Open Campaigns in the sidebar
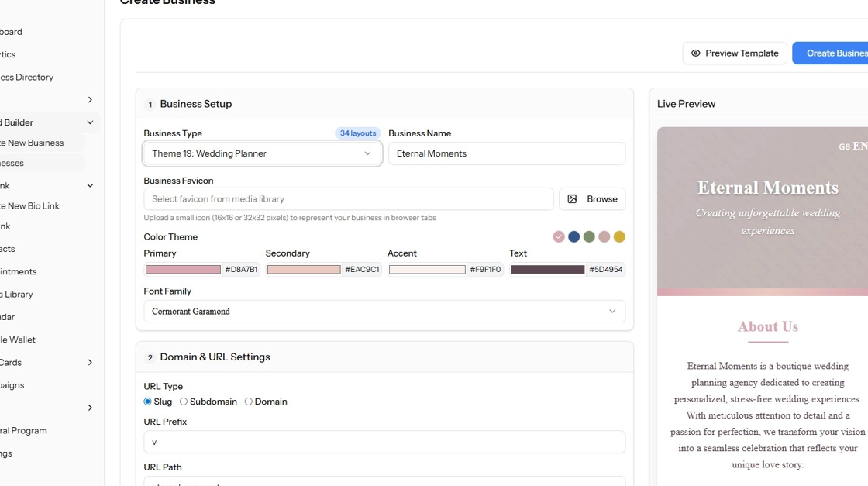Image resolution: width=868 pixels, height=486 pixels. tap(12, 385)
